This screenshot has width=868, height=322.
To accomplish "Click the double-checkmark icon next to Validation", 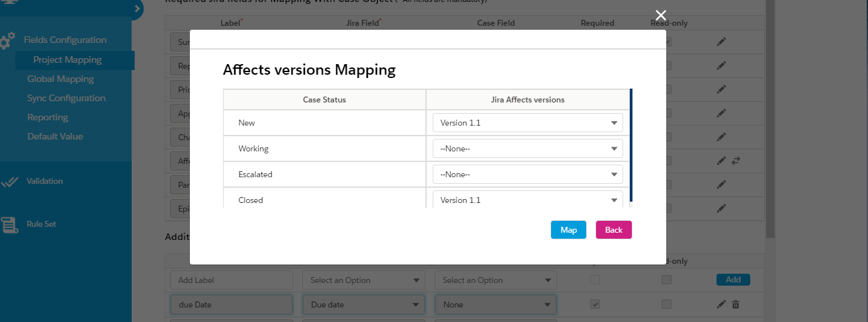I will point(9,181).
